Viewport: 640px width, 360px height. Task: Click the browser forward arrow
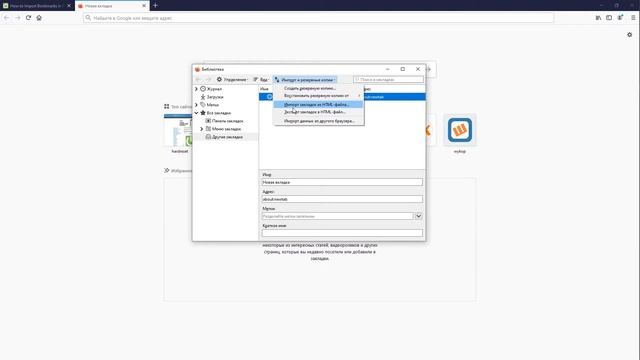[x=18, y=18]
